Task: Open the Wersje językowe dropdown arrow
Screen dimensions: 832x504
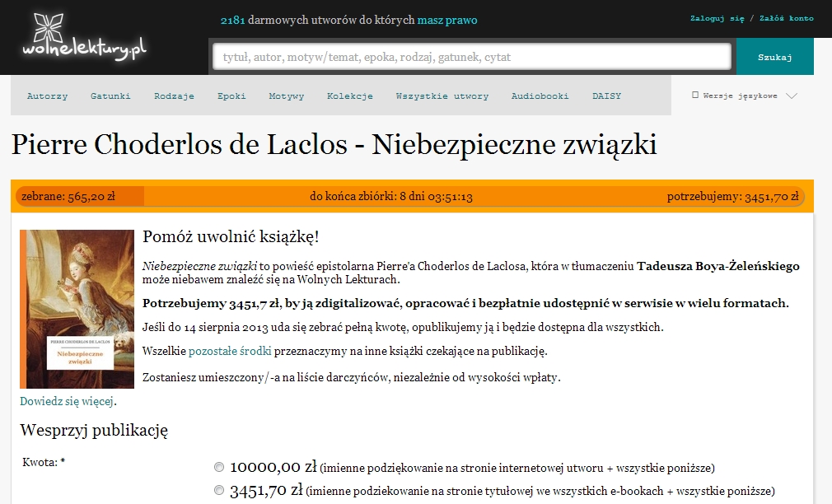Action: pos(791,96)
